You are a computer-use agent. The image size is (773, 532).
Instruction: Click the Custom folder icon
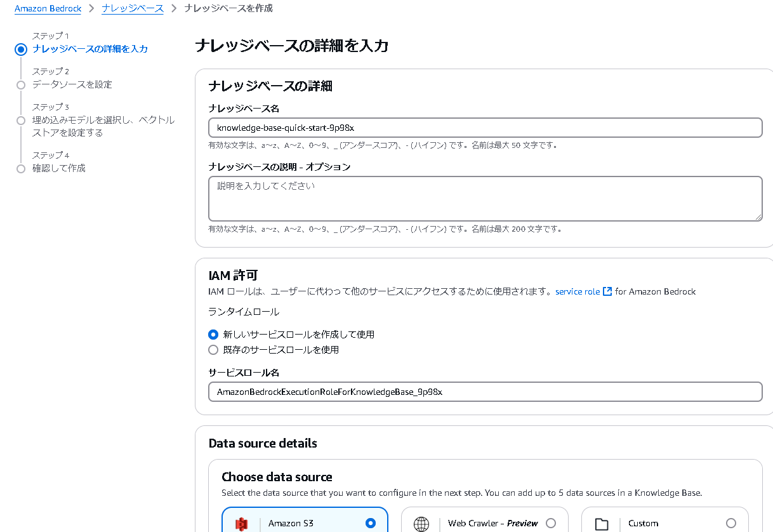(x=602, y=524)
